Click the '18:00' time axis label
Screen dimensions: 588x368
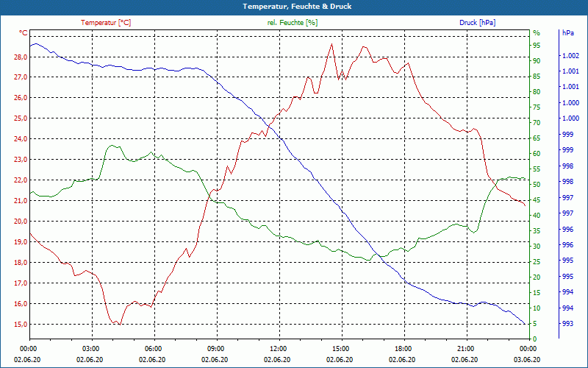pyautogui.click(x=402, y=348)
